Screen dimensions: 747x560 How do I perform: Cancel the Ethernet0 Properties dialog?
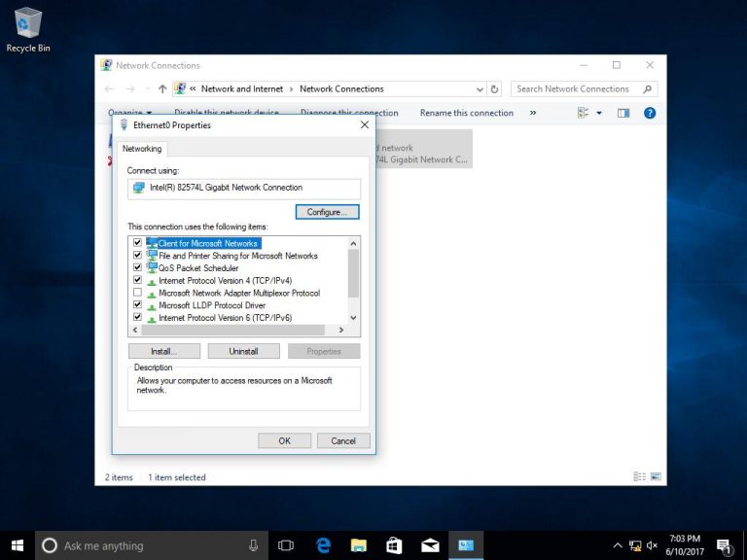coord(343,441)
